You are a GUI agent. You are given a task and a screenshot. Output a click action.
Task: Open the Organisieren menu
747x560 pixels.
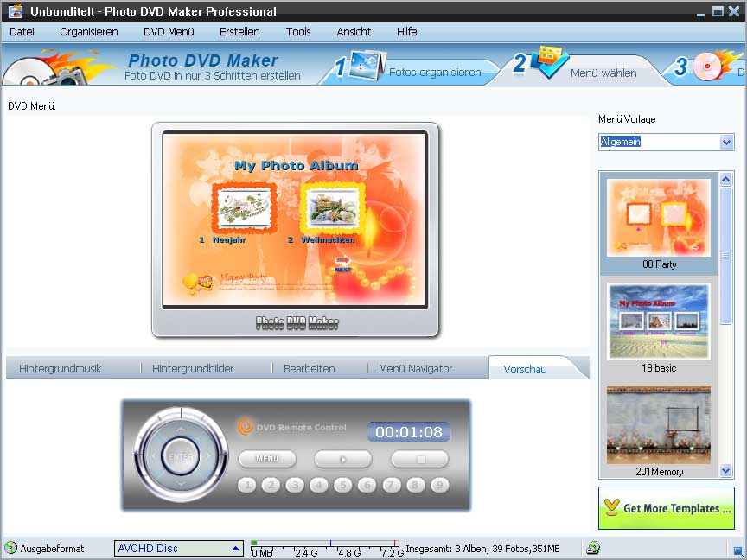(x=89, y=32)
